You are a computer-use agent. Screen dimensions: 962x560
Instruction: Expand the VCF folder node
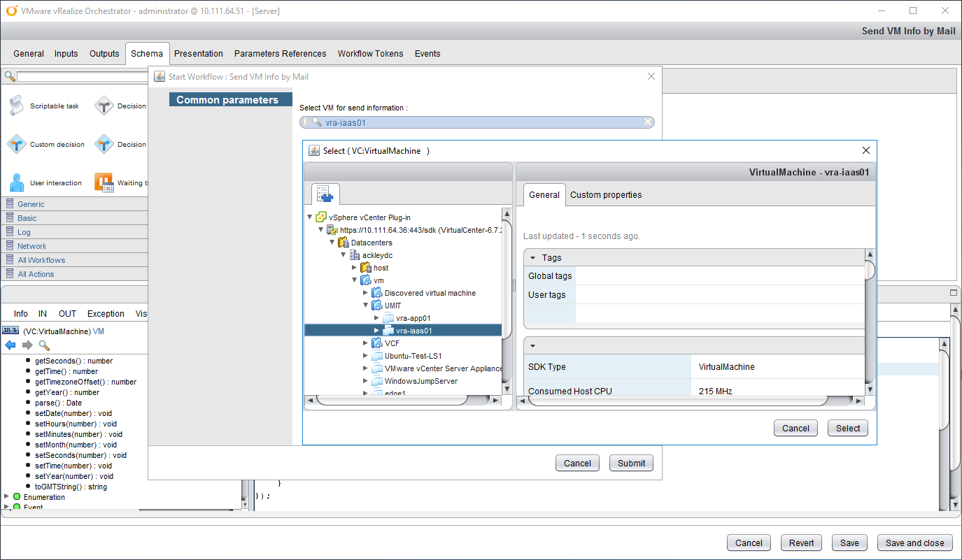[x=366, y=343]
